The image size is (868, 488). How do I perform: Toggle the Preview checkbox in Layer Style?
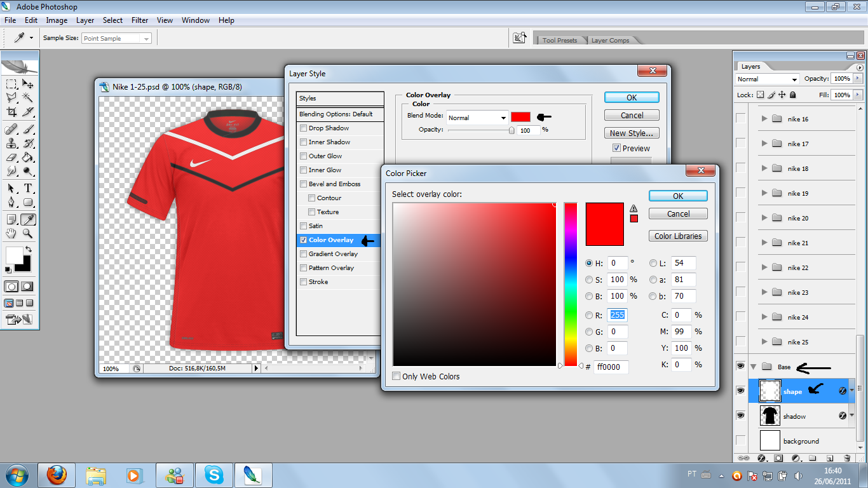[x=616, y=148]
